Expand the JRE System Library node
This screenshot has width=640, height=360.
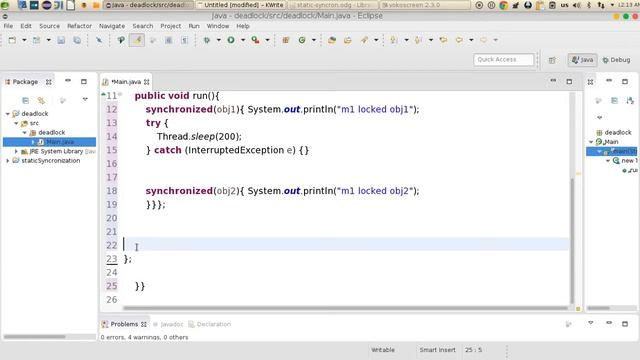[x=16, y=151]
